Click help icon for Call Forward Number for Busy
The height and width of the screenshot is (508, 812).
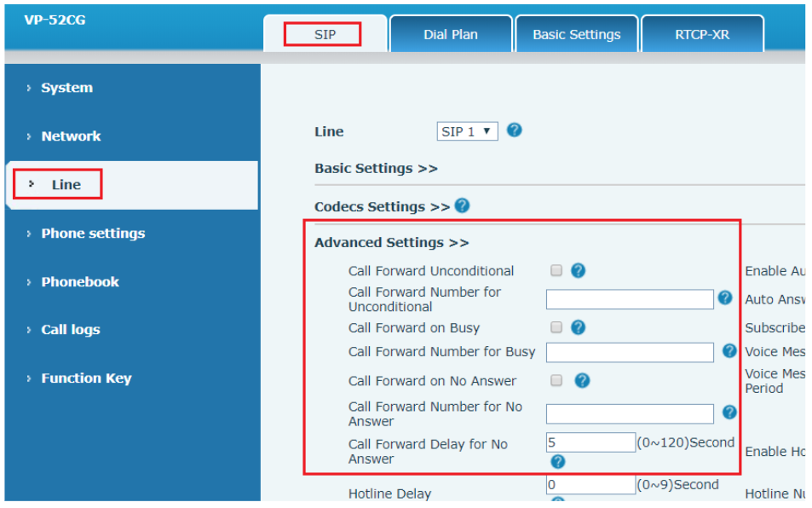point(729,350)
